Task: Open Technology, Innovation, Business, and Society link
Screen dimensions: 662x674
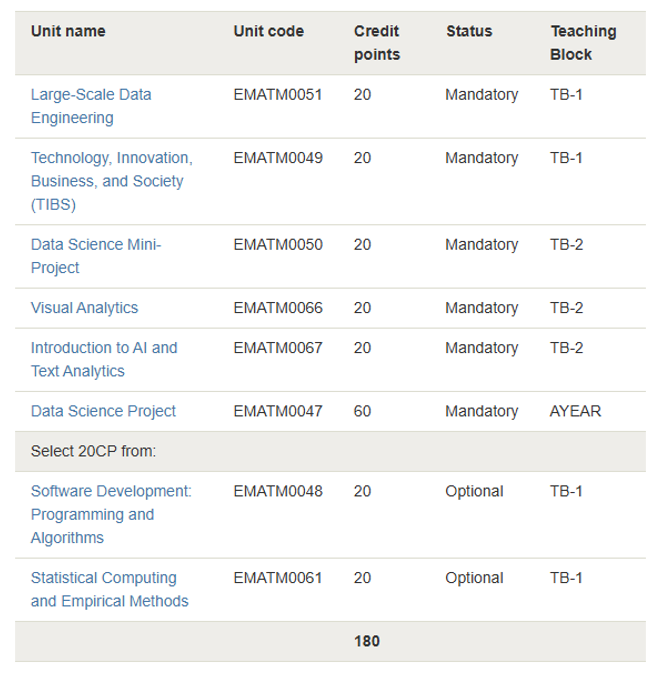Action: [x=112, y=181]
